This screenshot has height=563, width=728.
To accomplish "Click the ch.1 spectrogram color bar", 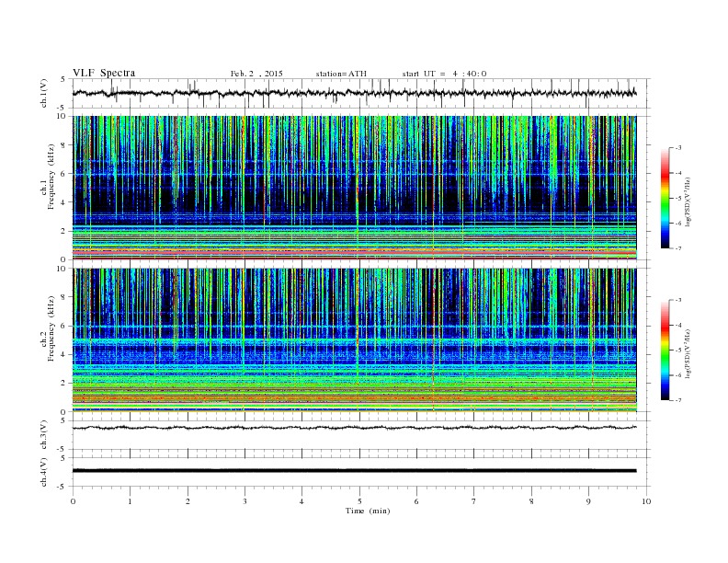I will pyautogui.click(x=665, y=199).
